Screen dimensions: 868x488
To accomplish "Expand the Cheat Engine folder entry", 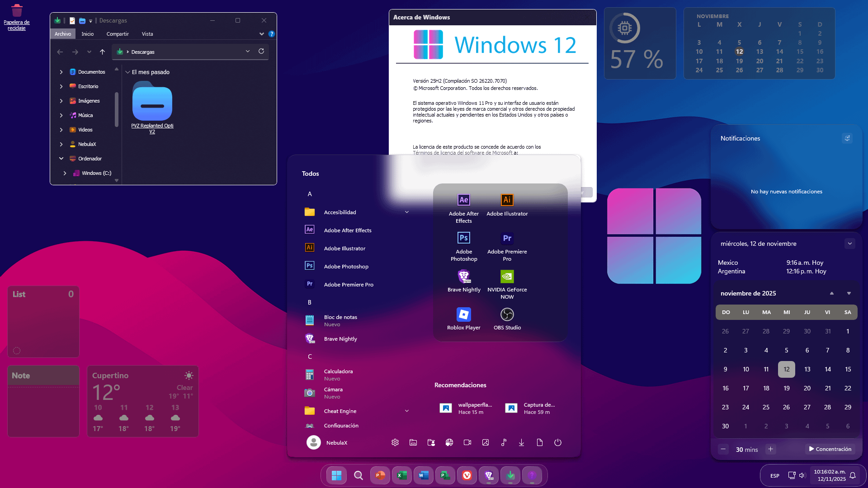I will (x=406, y=411).
